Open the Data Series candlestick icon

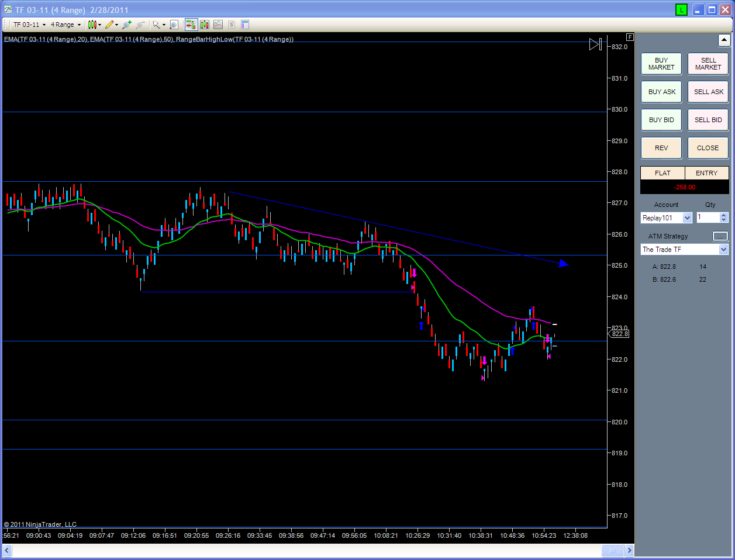(x=205, y=25)
